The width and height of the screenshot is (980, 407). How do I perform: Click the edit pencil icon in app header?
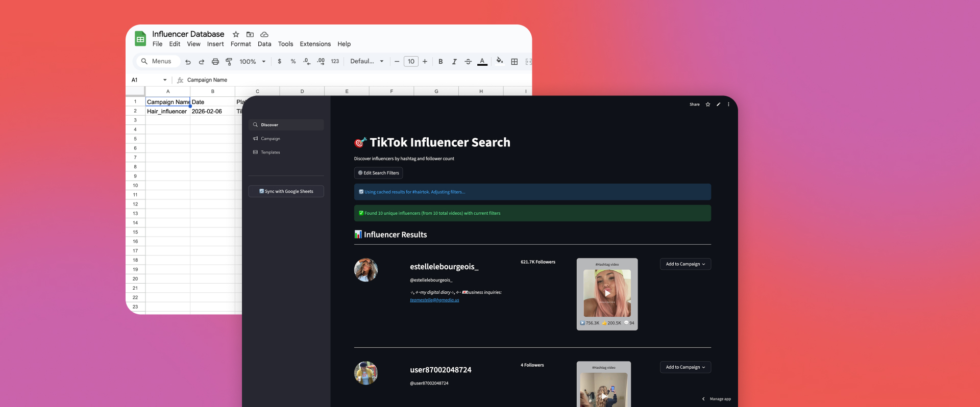click(718, 105)
